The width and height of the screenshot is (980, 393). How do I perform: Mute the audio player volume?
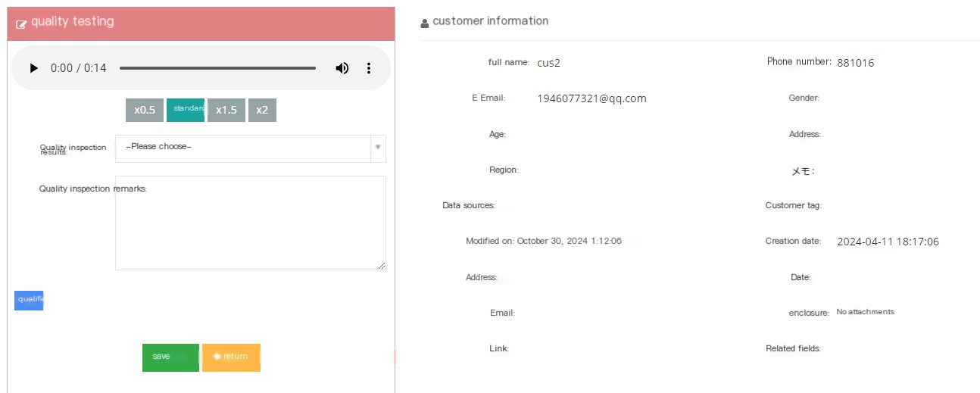click(342, 68)
